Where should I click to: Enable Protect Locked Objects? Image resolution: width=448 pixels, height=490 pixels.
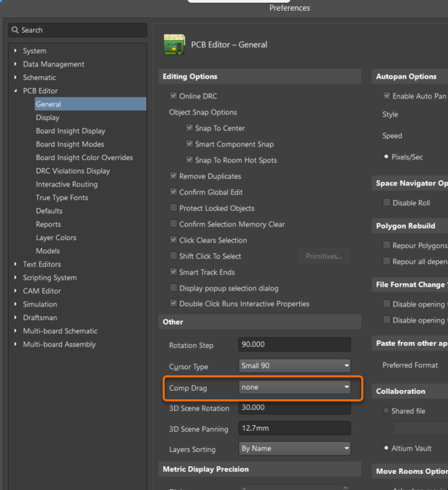click(174, 208)
